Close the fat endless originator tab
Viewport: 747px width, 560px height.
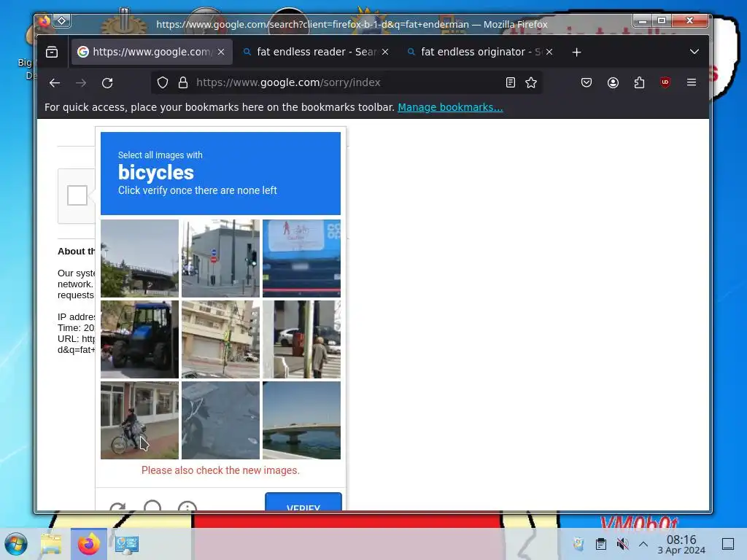click(x=549, y=52)
